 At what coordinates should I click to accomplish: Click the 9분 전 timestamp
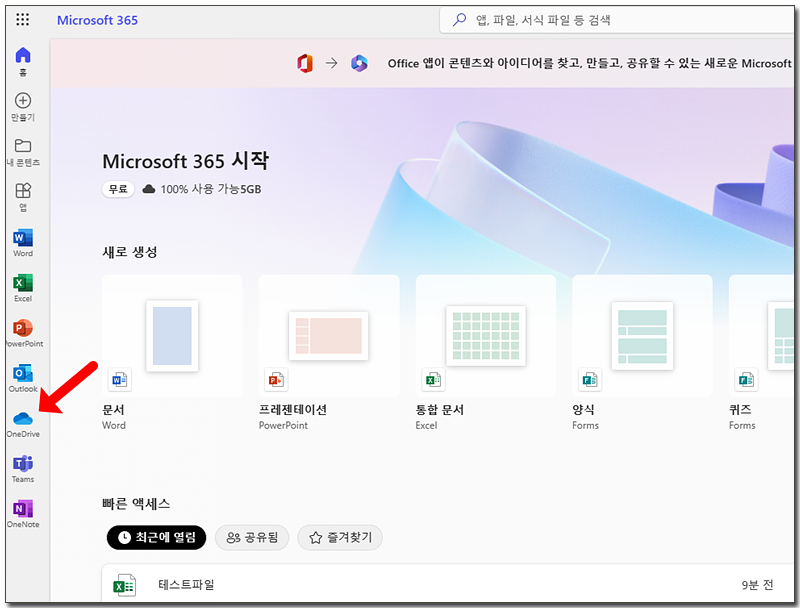click(x=757, y=585)
